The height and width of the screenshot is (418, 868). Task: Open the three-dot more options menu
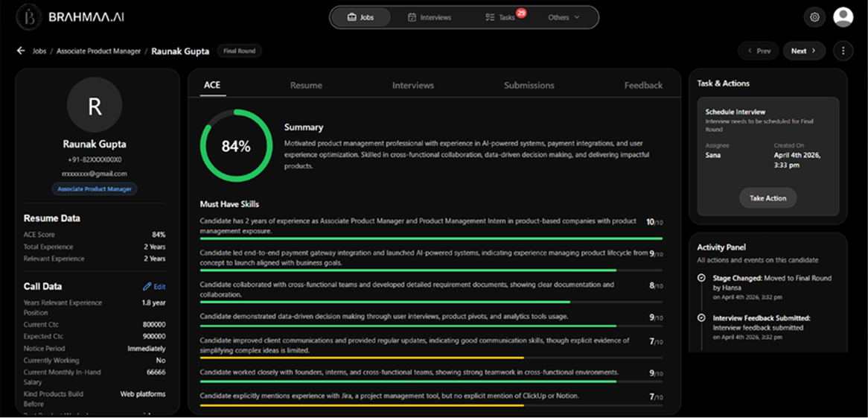tap(843, 51)
